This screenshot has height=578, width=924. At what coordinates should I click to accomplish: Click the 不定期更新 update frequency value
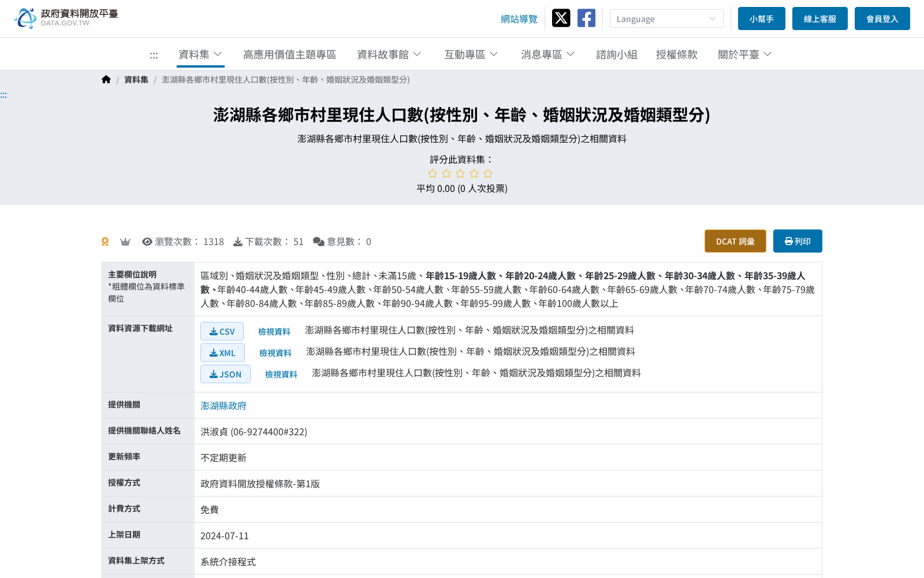coord(223,458)
